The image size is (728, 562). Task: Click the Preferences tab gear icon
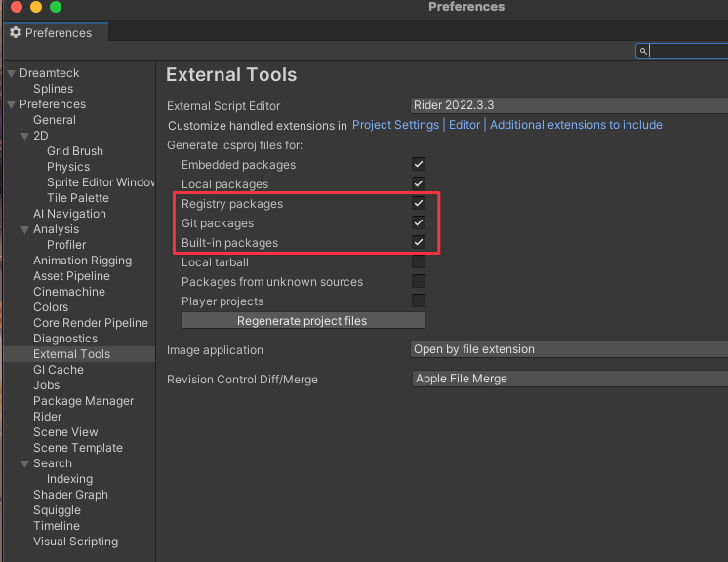pyautogui.click(x=16, y=33)
